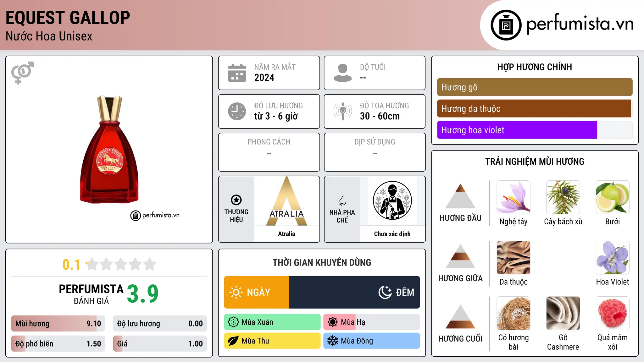Open the Hoa Violet note image

coord(613,258)
